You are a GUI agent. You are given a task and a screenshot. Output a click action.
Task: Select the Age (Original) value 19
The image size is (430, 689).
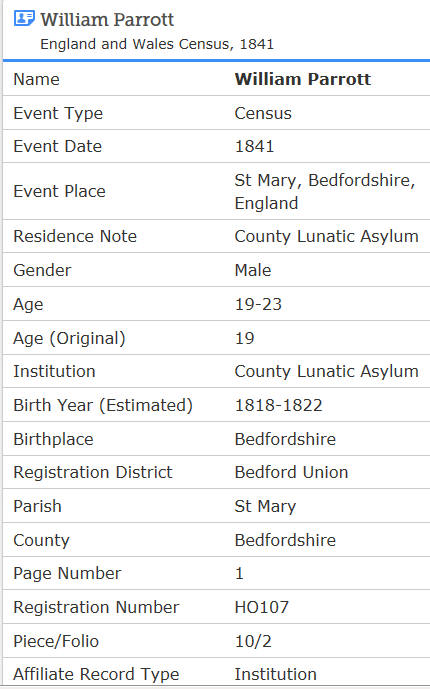tap(245, 338)
